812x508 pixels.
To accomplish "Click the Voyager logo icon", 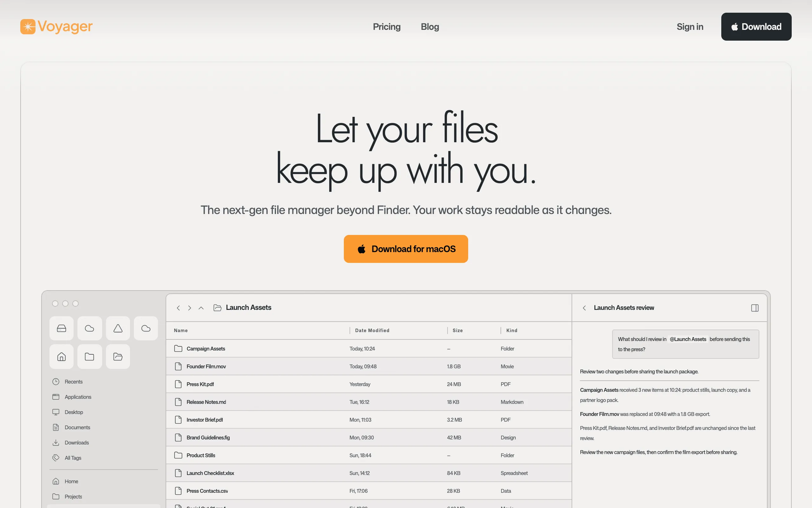I will (x=28, y=27).
